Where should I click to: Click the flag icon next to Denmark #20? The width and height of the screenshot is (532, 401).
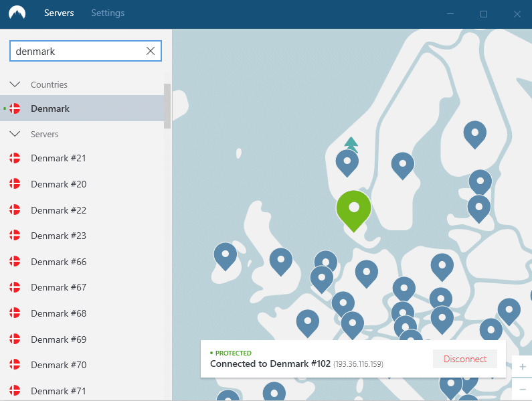pyautogui.click(x=15, y=183)
